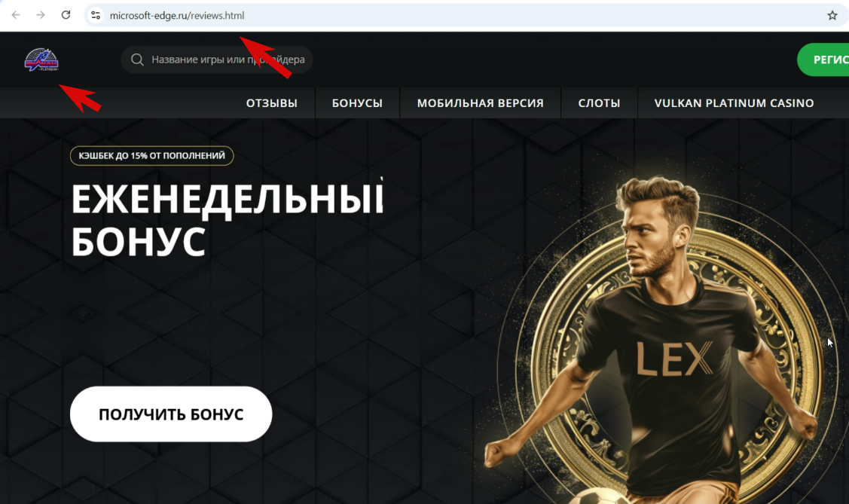
Task: Open the СЛОТЫ menu item
Action: pyautogui.click(x=600, y=103)
